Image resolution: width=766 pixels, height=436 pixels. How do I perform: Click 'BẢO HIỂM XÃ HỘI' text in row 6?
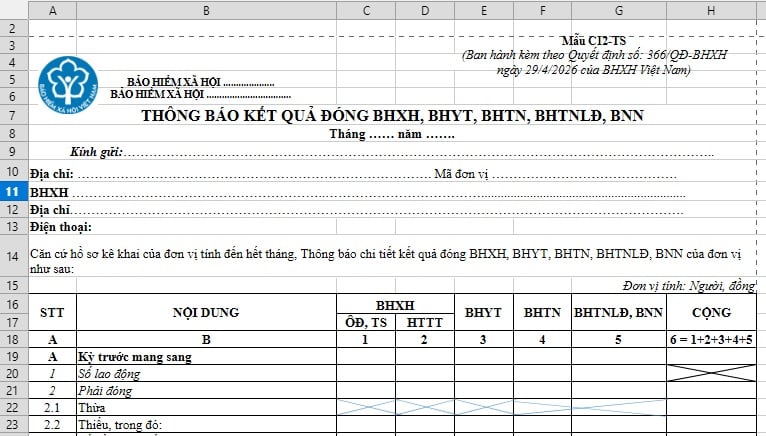pos(156,94)
